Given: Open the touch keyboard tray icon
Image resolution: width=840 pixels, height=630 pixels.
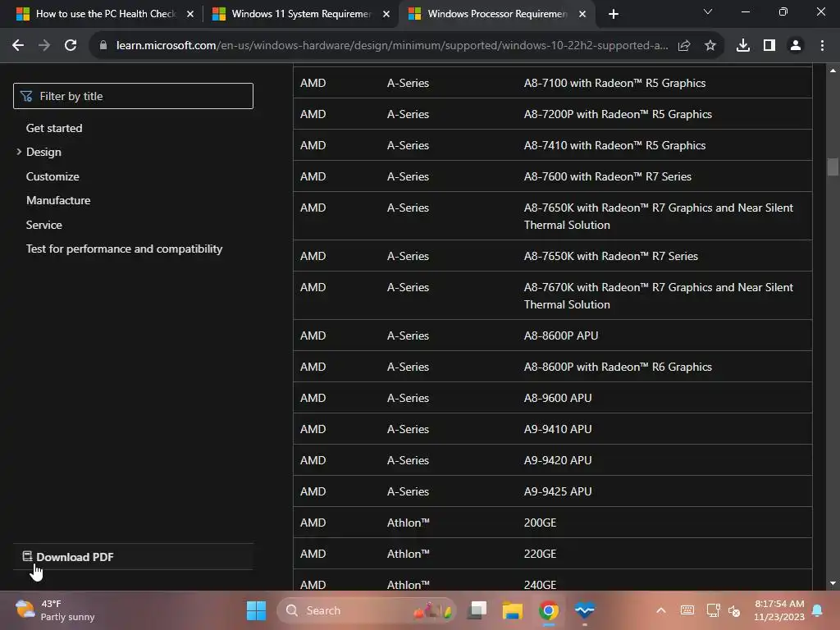Looking at the screenshot, I should (687, 610).
